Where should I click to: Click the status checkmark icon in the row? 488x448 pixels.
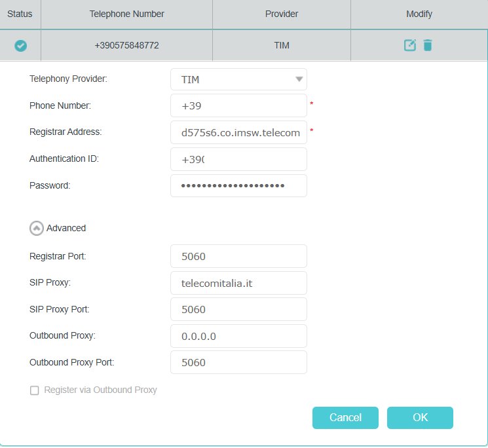click(x=20, y=46)
